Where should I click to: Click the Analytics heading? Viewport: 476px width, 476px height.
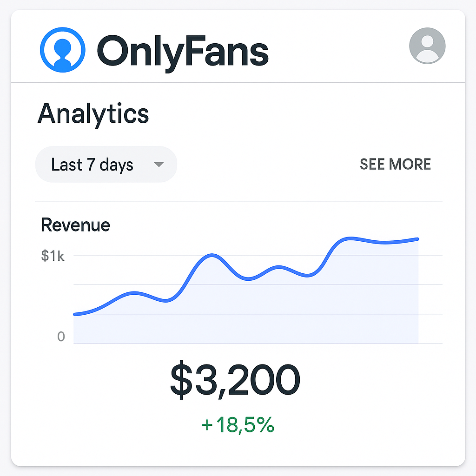coord(93,114)
